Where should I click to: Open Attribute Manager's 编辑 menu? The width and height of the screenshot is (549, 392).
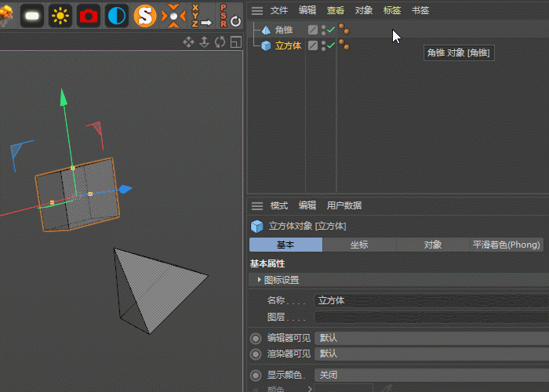pos(307,205)
